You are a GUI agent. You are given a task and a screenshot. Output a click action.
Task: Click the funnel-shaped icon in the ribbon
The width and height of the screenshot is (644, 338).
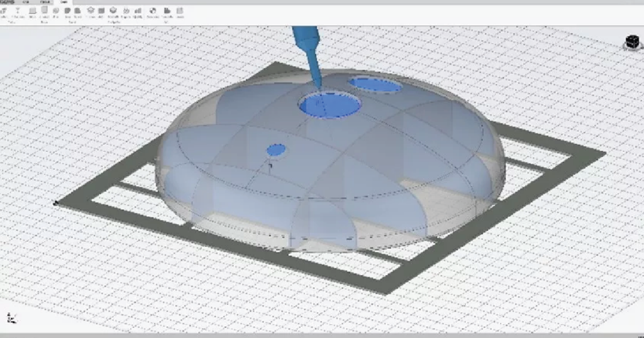tap(18, 9)
